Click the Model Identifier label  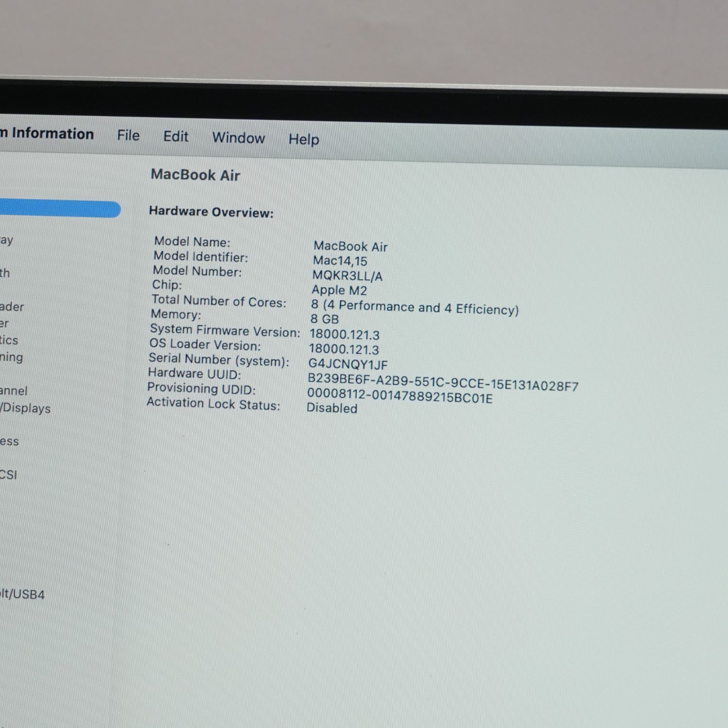click(200, 256)
